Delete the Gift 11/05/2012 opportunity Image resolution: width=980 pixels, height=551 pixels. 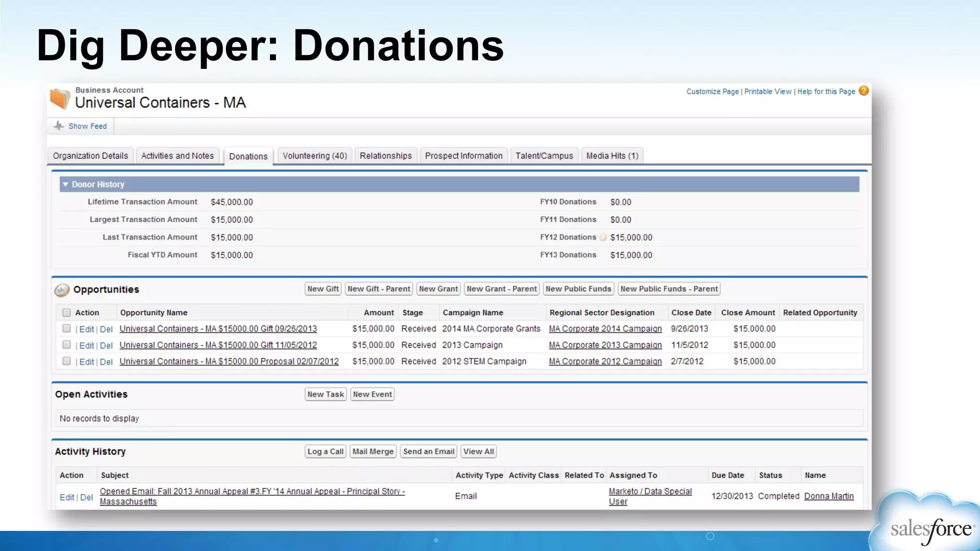pyautogui.click(x=106, y=345)
